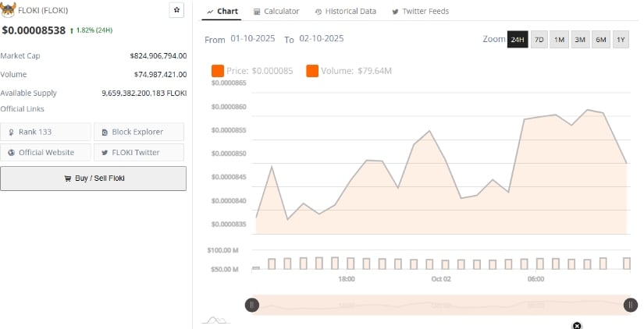Visit the Official Website link
Viewport: 644px width, 329px height.
coord(46,152)
